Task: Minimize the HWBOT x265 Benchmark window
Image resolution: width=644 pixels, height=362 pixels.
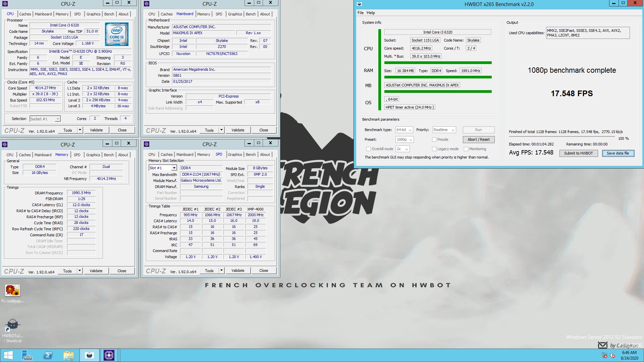Action: coord(613,3)
